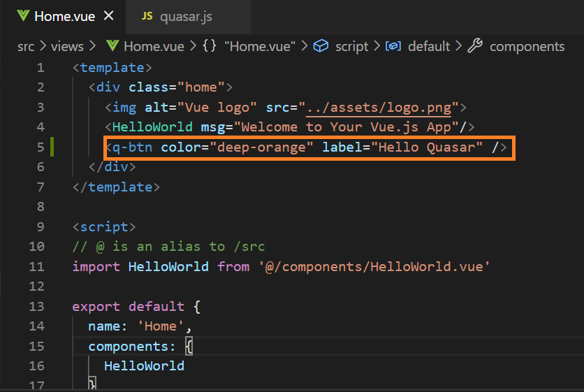Click line number 5 in gutter
The height and width of the screenshot is (392, 584).
click(41, 147)
